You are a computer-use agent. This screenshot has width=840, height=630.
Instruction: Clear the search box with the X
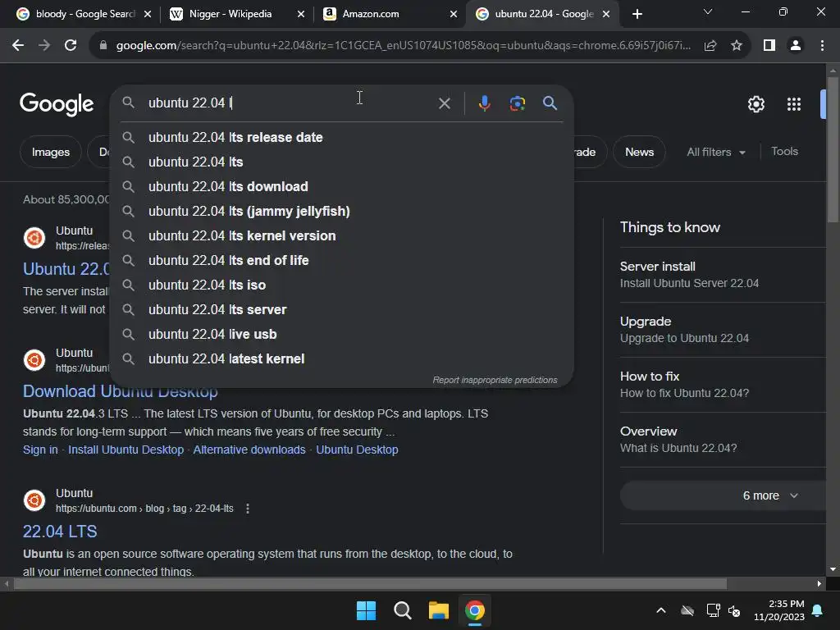(444, 103)
